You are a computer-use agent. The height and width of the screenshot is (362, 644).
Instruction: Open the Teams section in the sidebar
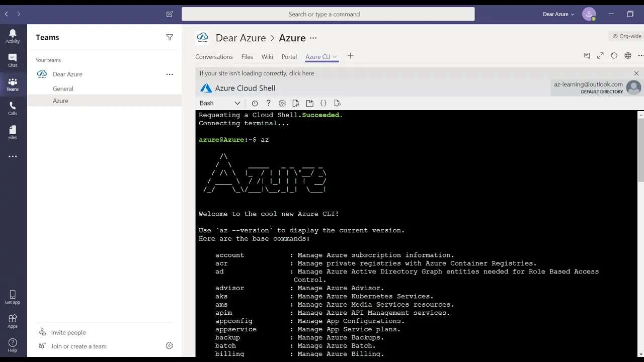click(13, 84)
